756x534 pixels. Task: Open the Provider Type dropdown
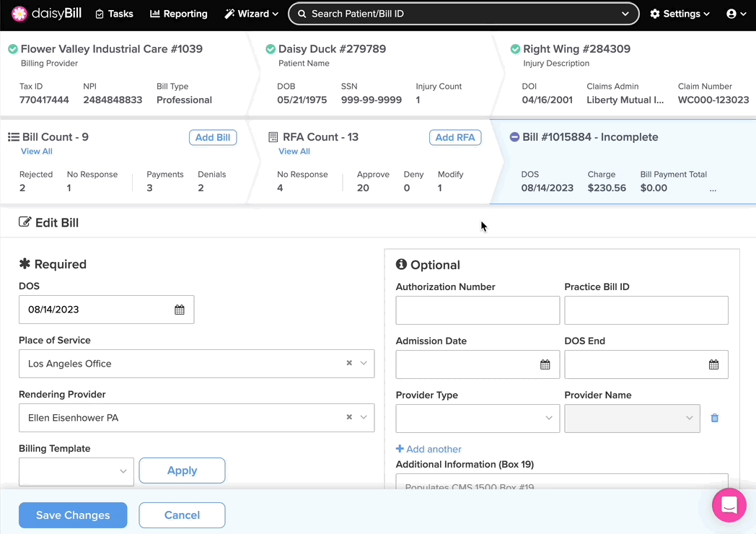pyautogui.click(x=478, y=419)
